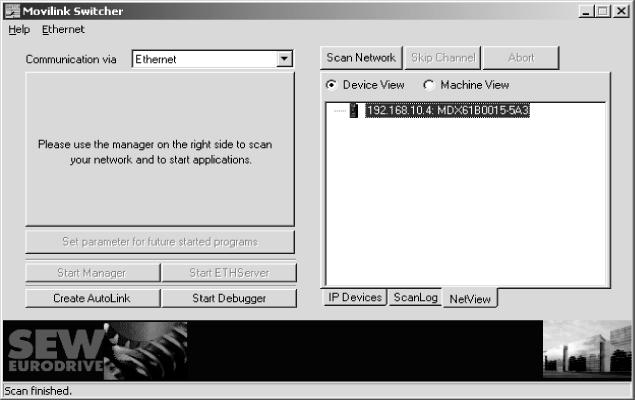The image size is (635, 400).
Task: Click the Abort button
Action: point(521,58)
